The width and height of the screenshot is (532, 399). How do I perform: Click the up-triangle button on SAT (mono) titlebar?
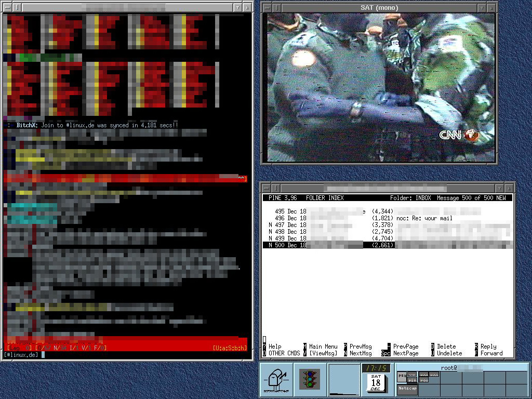(x=492, y=7)
